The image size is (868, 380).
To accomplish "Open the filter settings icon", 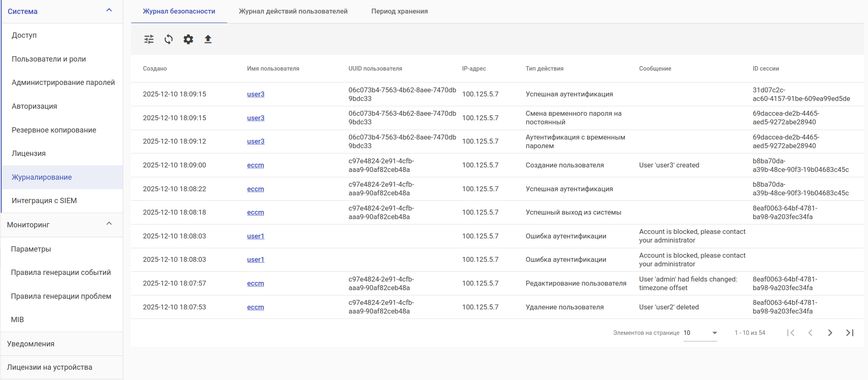I will 149,39.
